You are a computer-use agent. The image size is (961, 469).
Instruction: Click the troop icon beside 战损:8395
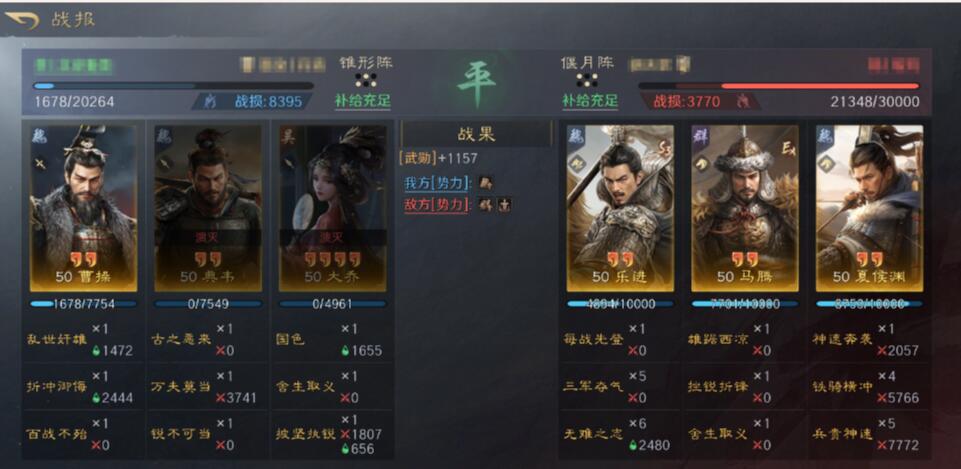pos(210,102)
